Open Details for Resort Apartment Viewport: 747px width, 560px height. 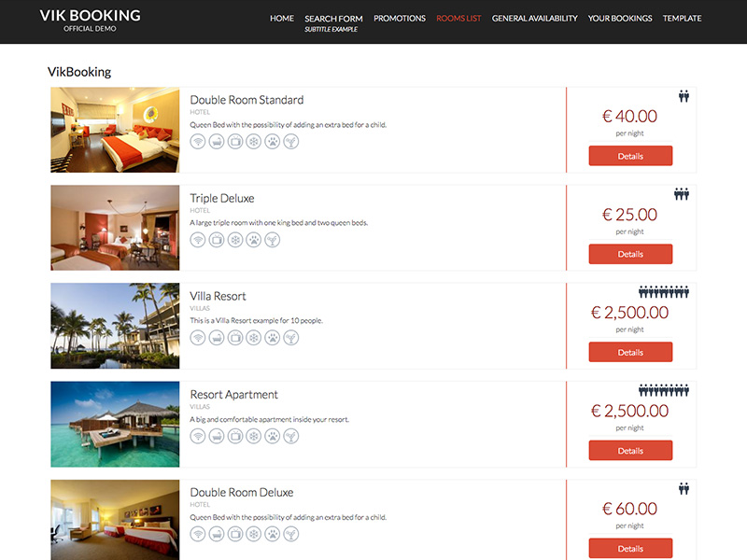tap(630, 451)
